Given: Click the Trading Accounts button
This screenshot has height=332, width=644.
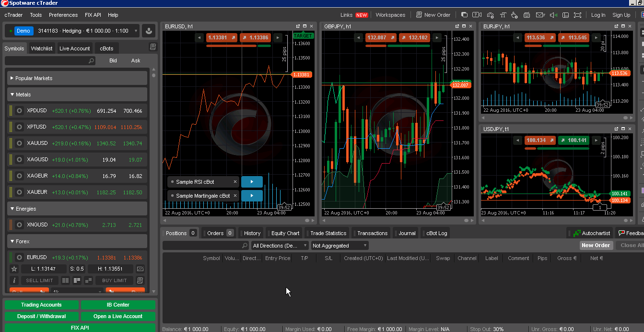Looking at the screenshot, I should (x=41, y=305).
